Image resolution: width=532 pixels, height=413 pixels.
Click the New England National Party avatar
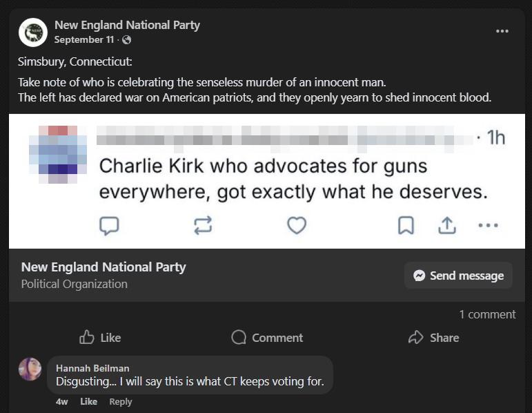pos(32,32)
